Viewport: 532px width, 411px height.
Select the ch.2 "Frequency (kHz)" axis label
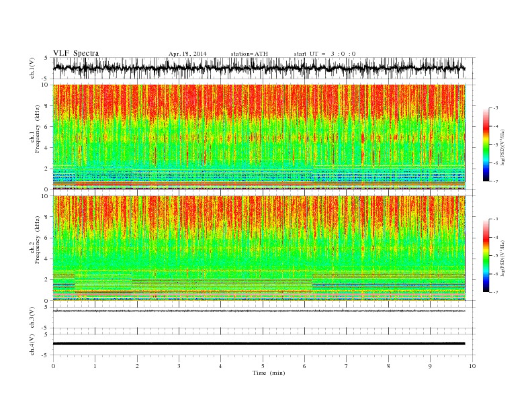(37, 239)
